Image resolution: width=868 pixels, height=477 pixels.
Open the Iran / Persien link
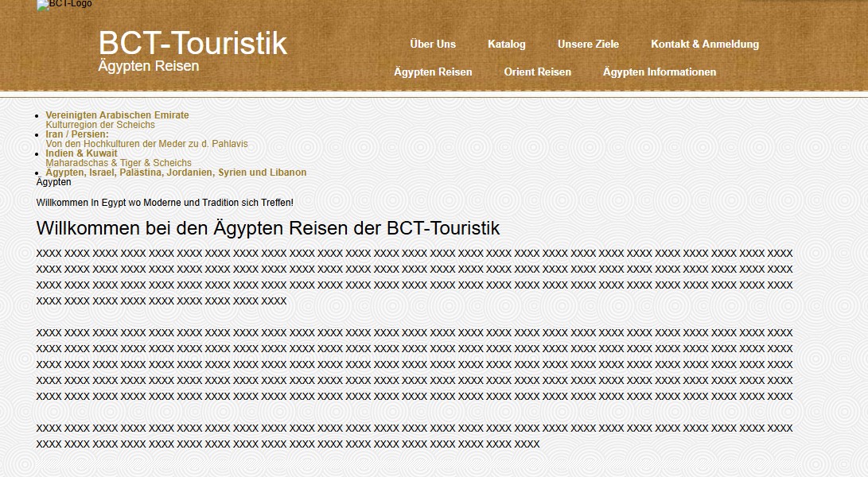tap(77, 134)
